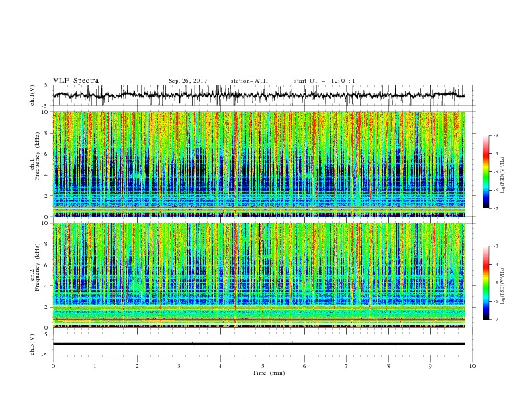532x411 pixels.
Task: Click the ch.1 colorbar "-3" tick label
Action: [x=495, y=135]
